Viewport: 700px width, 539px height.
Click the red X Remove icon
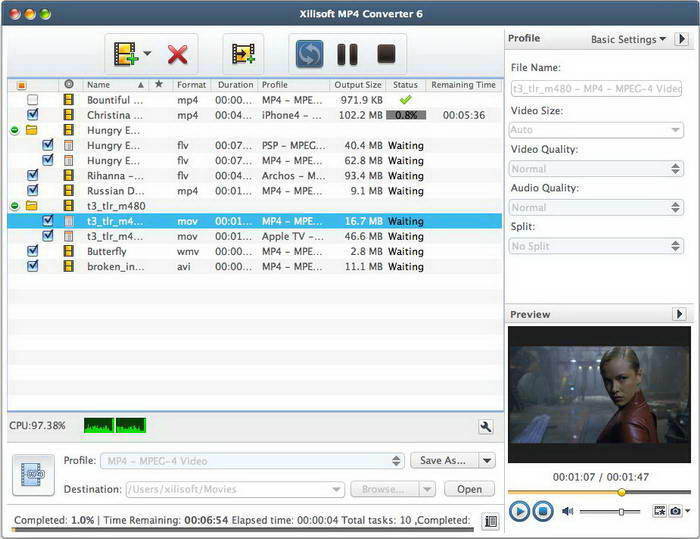tap(178, 54)
